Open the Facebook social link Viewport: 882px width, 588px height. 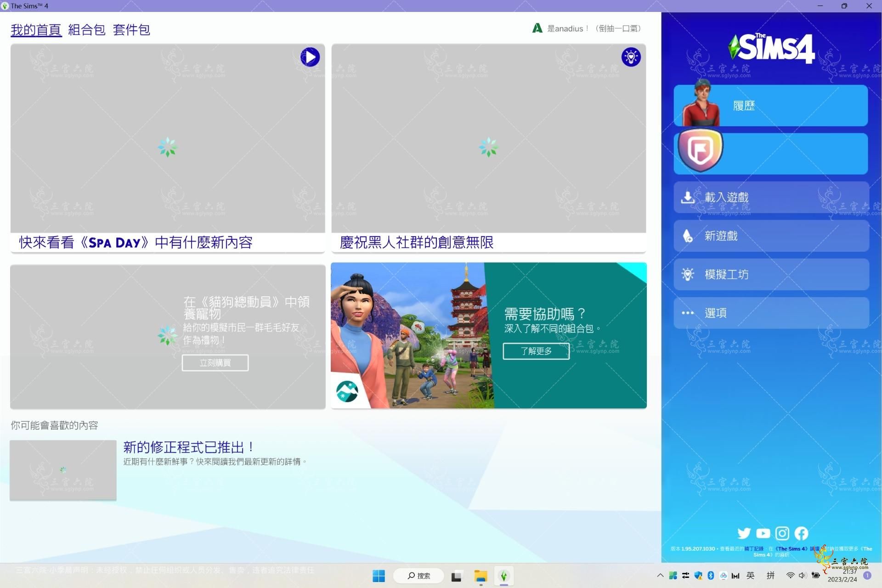801,533
